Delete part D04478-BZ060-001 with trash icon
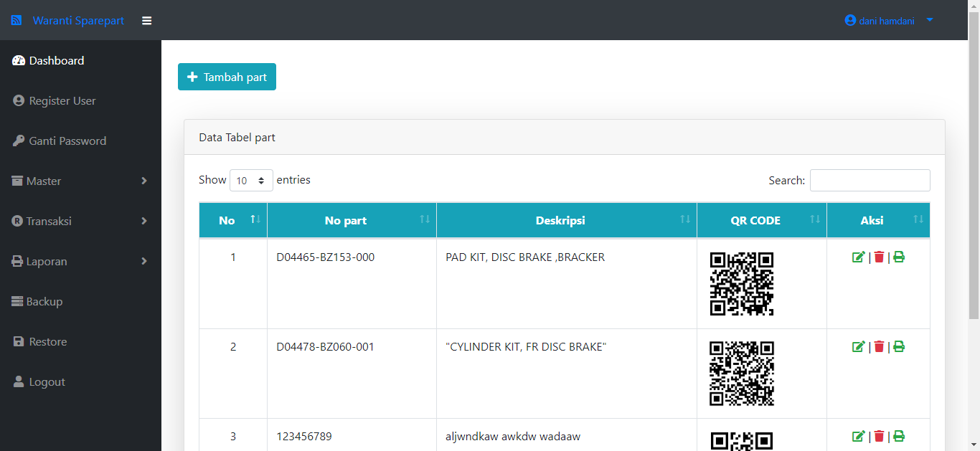The height and width of the screenshot is (451, 980). [879, 346]
